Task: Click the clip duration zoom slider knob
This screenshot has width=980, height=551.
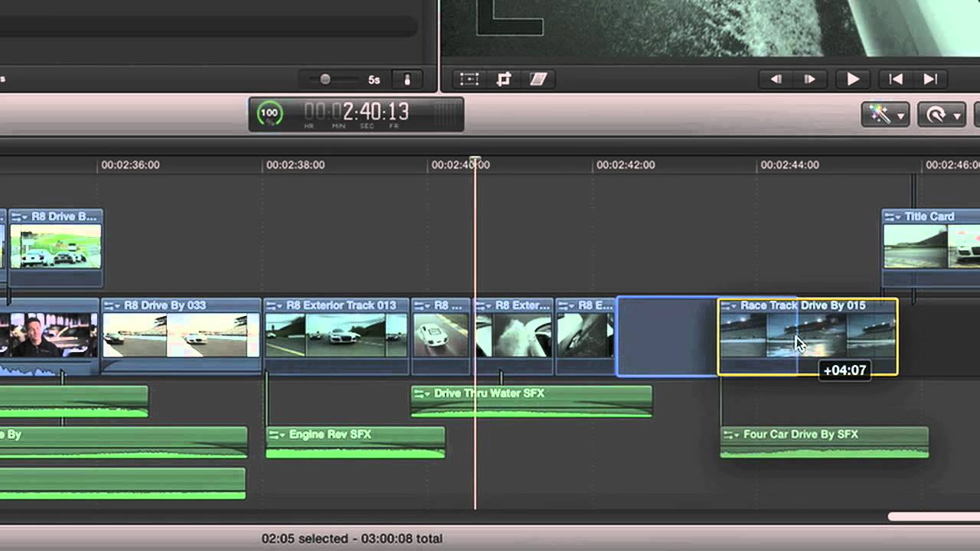Action: pos(325,79)
